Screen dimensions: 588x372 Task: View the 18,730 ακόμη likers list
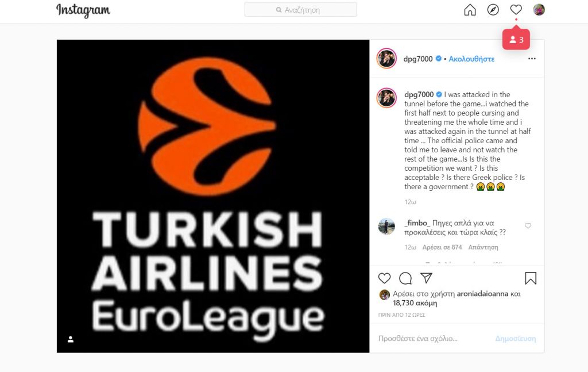point(415,303)
